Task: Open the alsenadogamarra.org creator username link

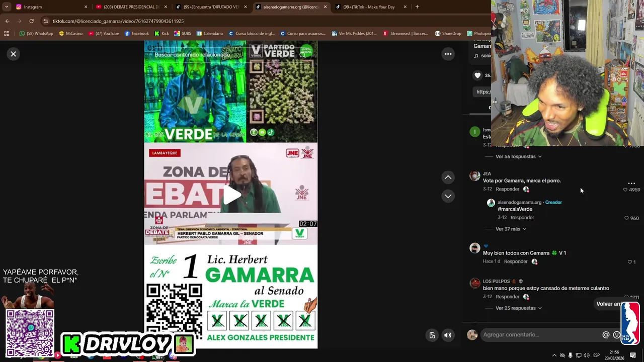Action: pos(519,202)
